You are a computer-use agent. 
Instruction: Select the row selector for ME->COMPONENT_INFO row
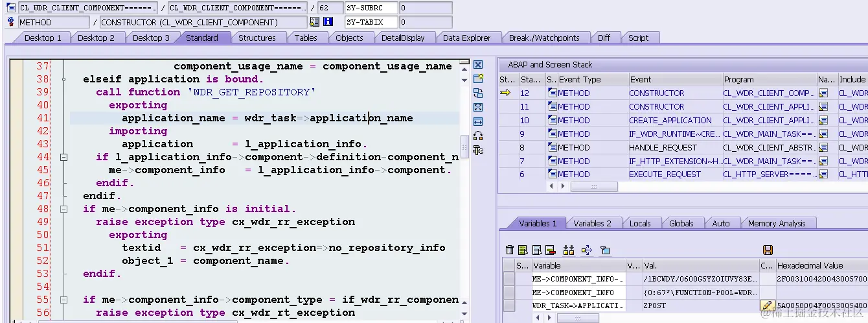pyautogui.click(x=509, y=293)
